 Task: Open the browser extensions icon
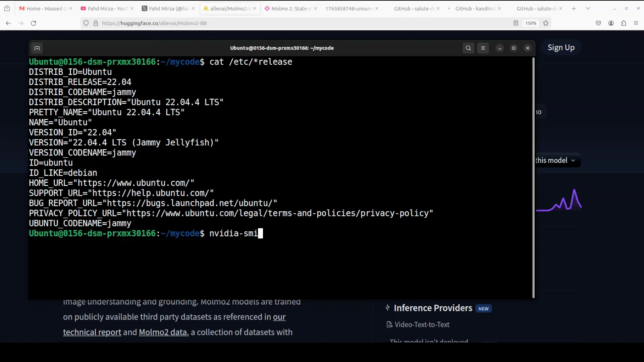[624, 23]
